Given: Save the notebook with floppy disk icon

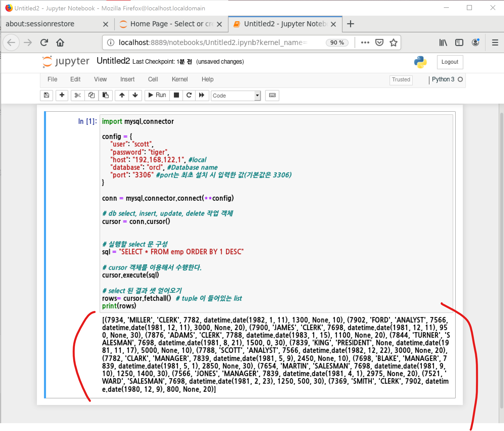Looking at the screenshot, I should point(47,95).
